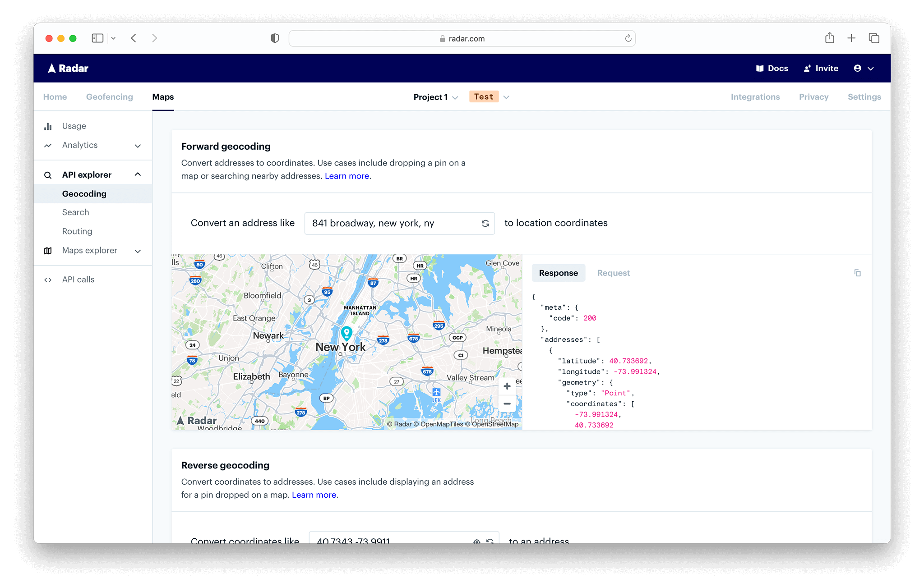The image size is (924, 587).
Task: Collapse the API explorer section
Action: click(138, 174)
